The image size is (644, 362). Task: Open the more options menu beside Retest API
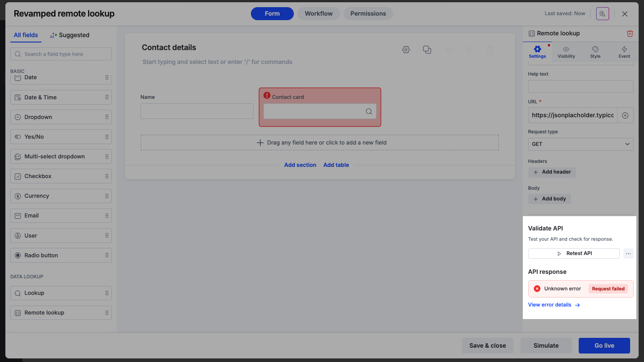tap(628, 254)
